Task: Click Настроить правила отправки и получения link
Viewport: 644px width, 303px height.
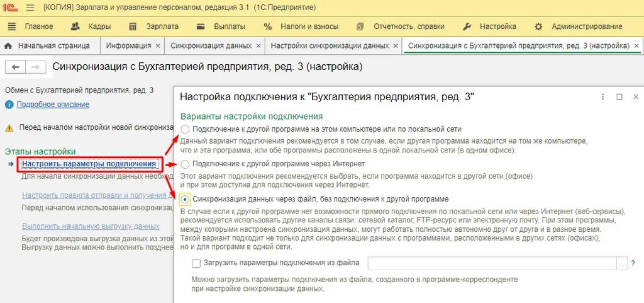Action: click(x=97, y=195)
